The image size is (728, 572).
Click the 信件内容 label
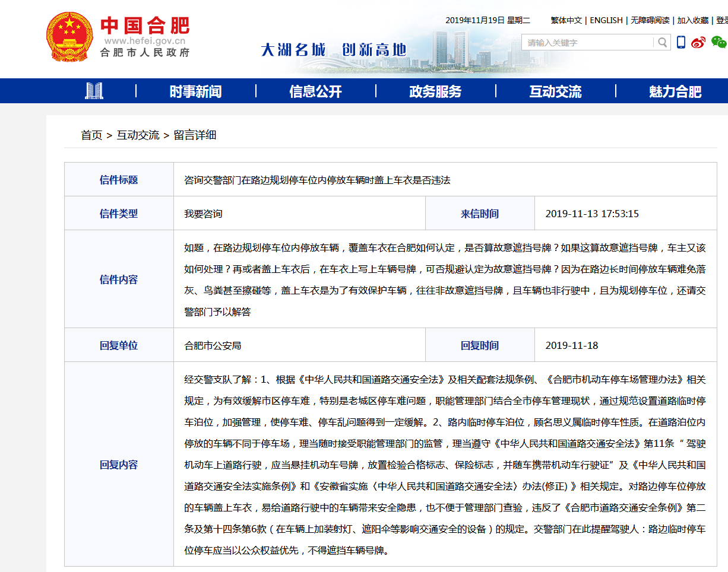[119, 279]
